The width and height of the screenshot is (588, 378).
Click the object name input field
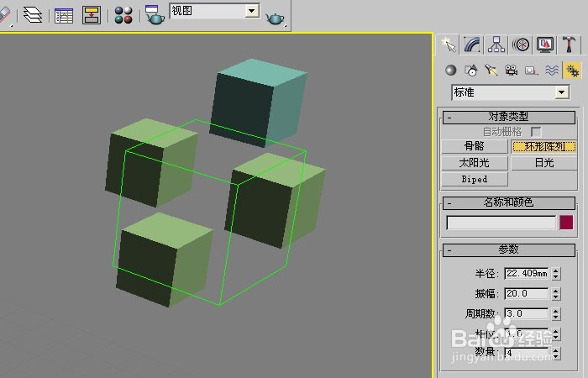tap(501, 223)
